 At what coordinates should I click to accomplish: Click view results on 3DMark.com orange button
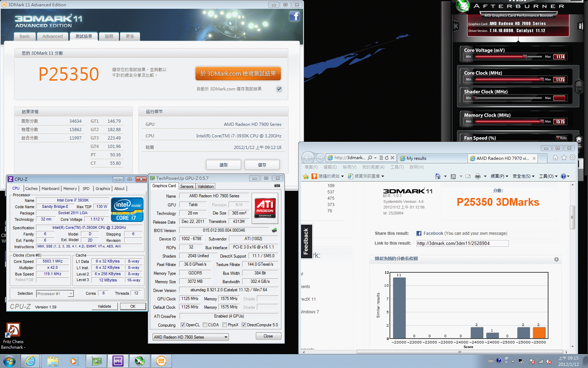pyautogui.click(x=238, y=74)
